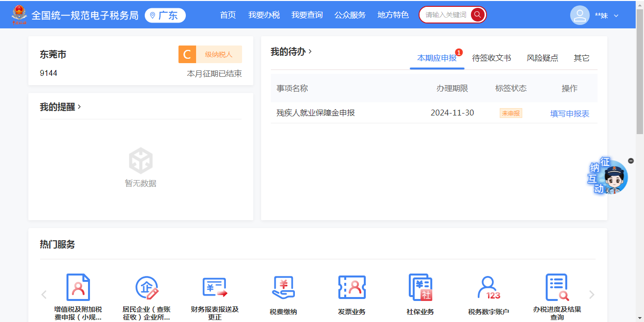Click the 标签状态 column header
The image size is (644, 322).
511,89
